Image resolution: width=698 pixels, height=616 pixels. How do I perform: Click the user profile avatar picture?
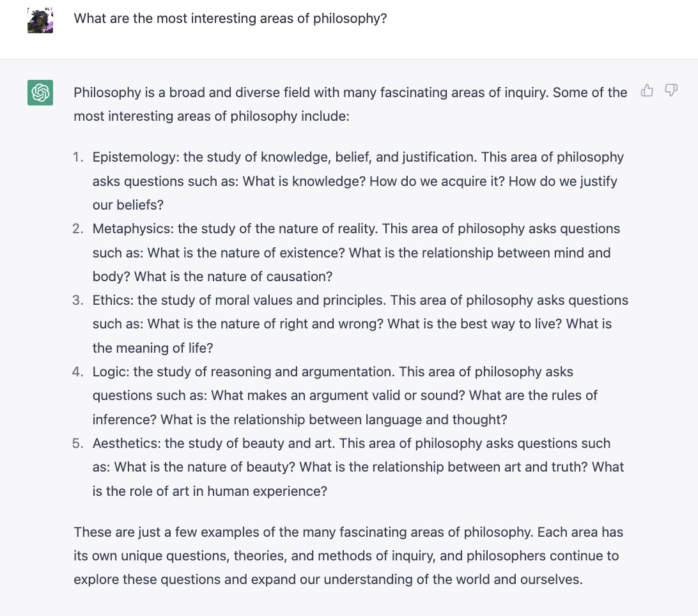point(40,20)
